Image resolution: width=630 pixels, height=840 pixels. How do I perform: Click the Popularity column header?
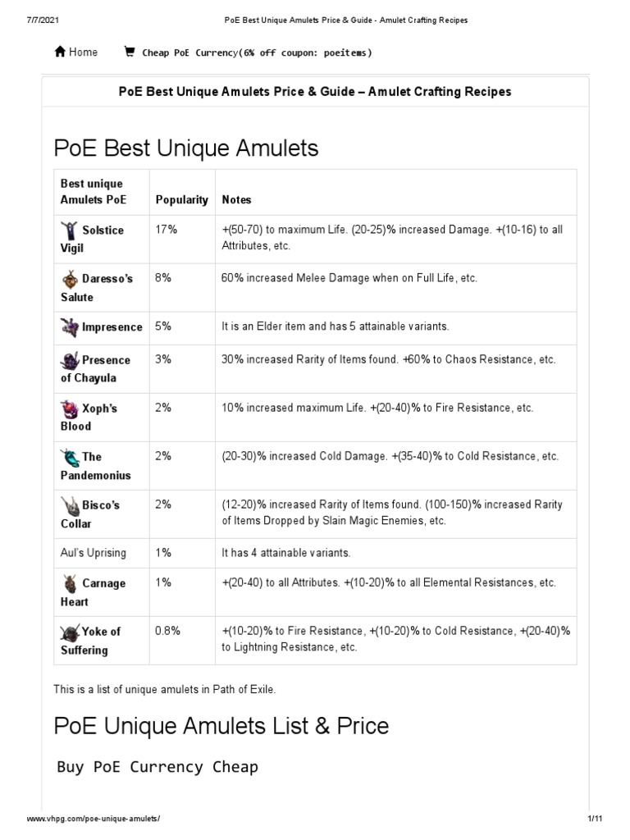181,199
